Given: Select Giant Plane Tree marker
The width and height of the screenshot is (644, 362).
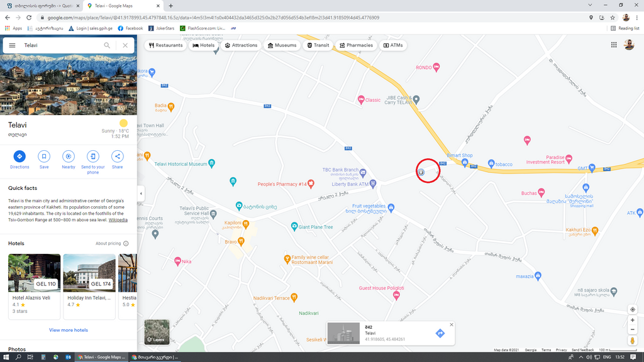Looking at the screenshot, I should 294,226.
